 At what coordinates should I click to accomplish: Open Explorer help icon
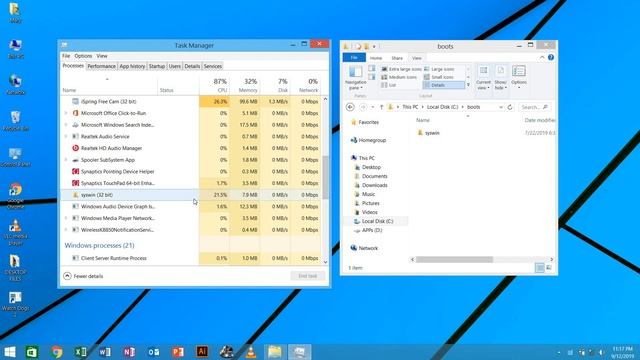(551, 58)
